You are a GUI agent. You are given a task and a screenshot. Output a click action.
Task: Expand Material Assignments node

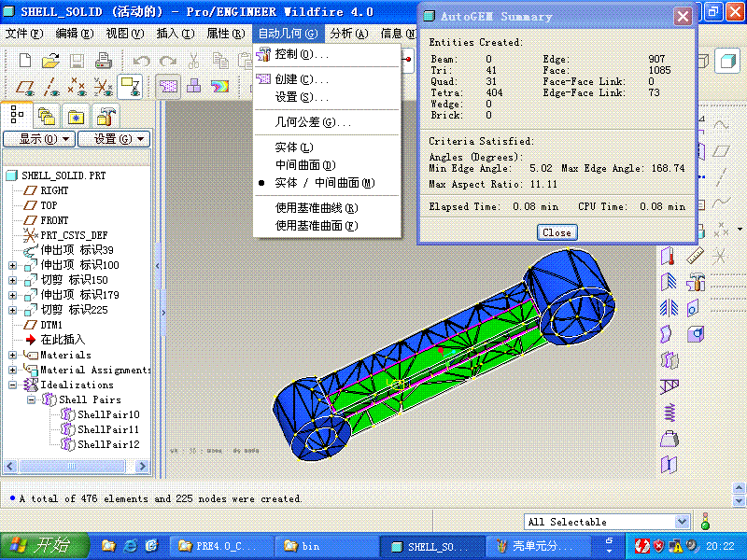pyautogui.click(x=12, y=370)
